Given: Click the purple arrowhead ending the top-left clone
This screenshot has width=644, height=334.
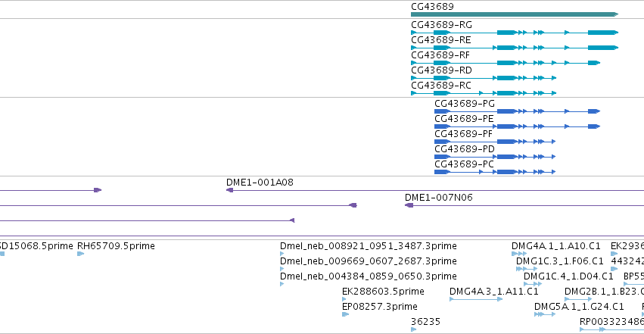Looking at the screenshot, I should click(x=98, y=190).
